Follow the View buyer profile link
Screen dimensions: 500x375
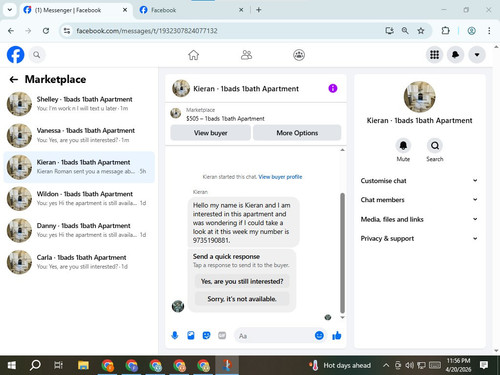280,177
